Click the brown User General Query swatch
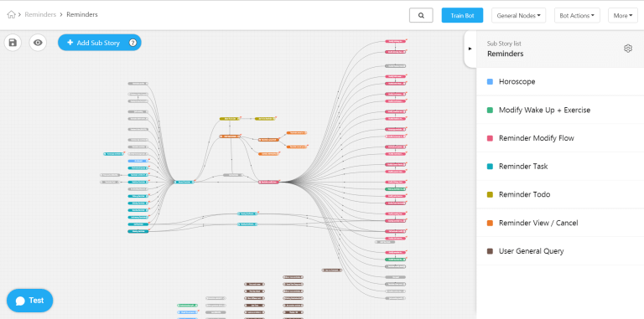The height and width of the screenshot is (319, 644). coord(490,251)
